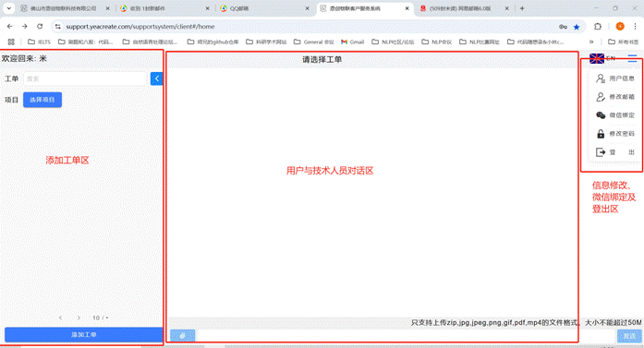644x348 pixels.
Task: Close the QQ邮箱 tab
Action: pyautogui.click(x=307, y=8)
